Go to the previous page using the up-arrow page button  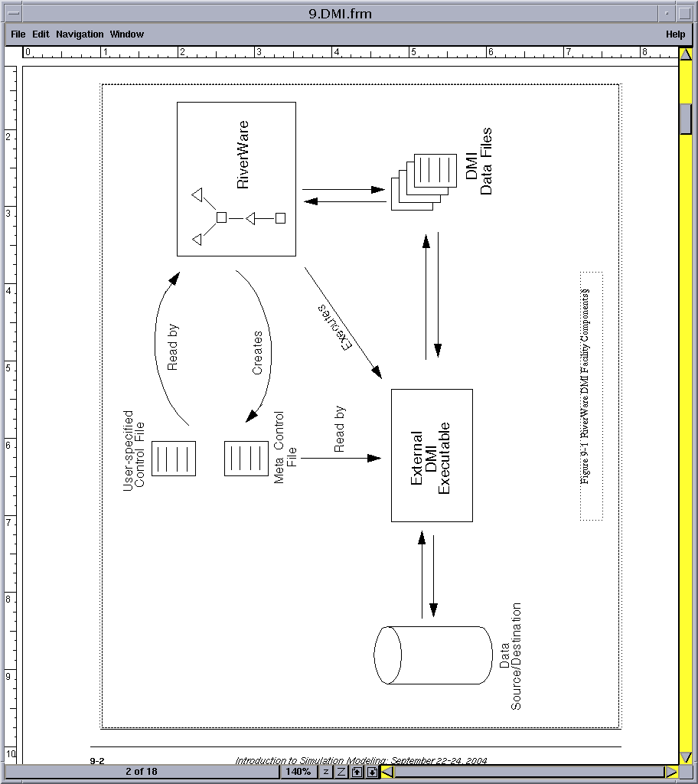[357, 772]
